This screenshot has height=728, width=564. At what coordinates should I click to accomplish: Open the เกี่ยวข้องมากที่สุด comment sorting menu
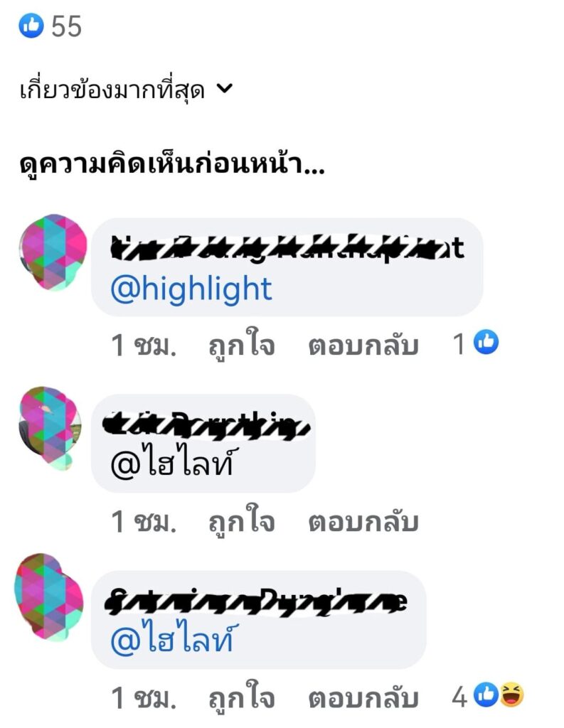point(125,89)
